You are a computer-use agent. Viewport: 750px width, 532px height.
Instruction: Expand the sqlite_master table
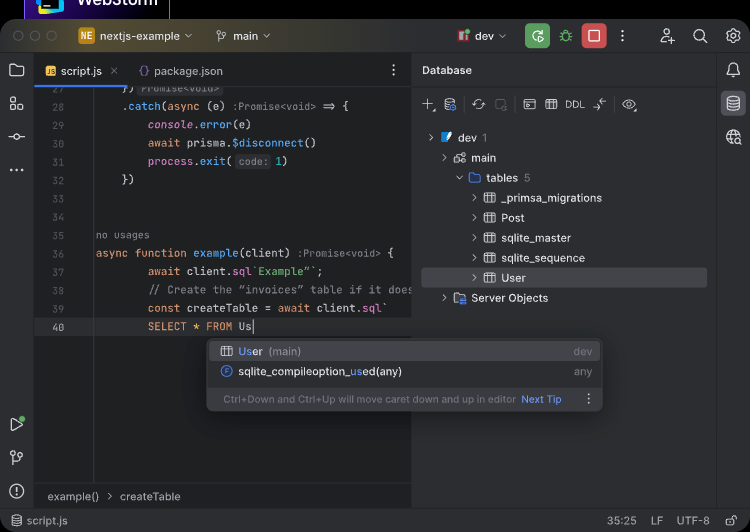(x=474, y=238)
